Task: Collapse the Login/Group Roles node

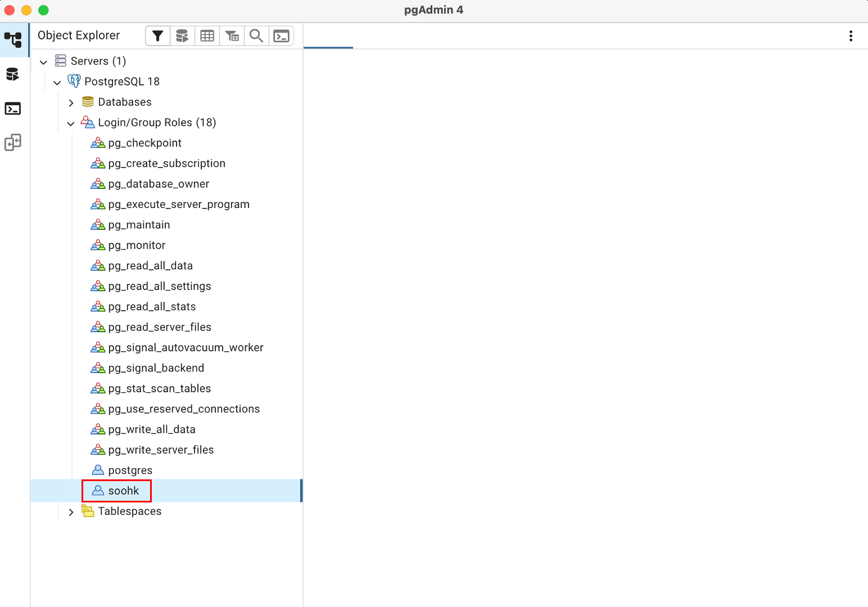Action: [x=71, y=123]
